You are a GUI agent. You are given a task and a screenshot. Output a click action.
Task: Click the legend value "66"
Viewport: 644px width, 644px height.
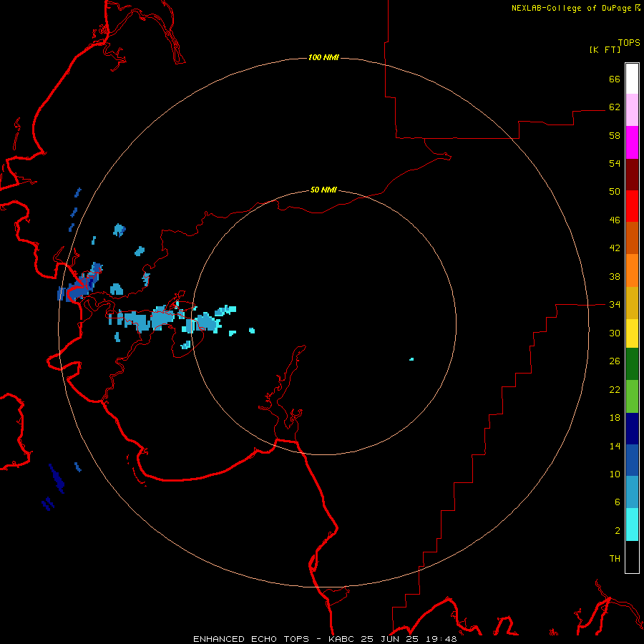615,79
